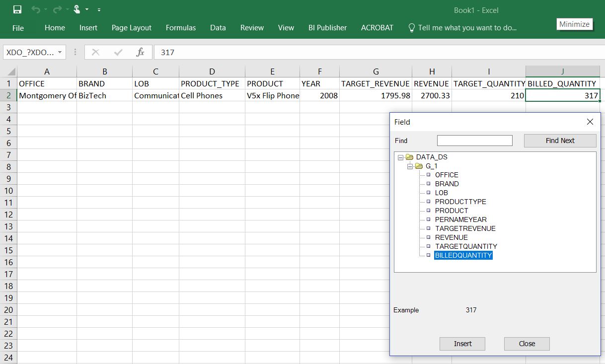Screen dimensions: 605x364
Task: Click the Save icon
Action: (16, 8)
